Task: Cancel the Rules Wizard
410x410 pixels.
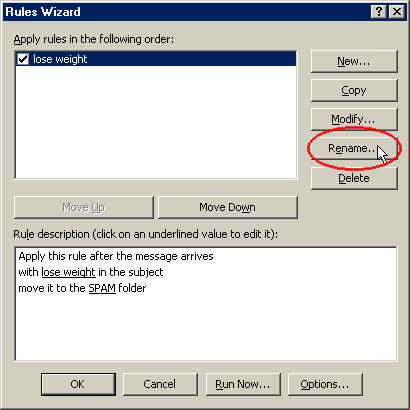Action: click(160, 384)
